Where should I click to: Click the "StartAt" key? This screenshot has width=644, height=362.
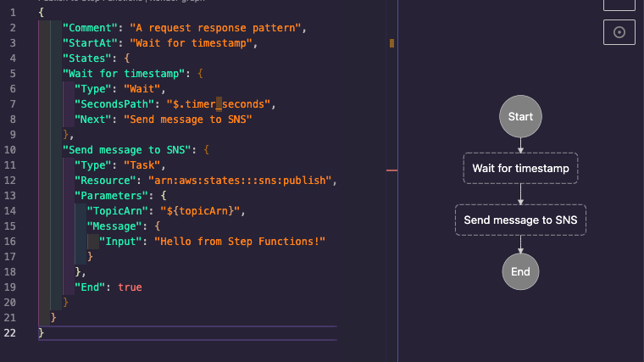pos(90,43)
